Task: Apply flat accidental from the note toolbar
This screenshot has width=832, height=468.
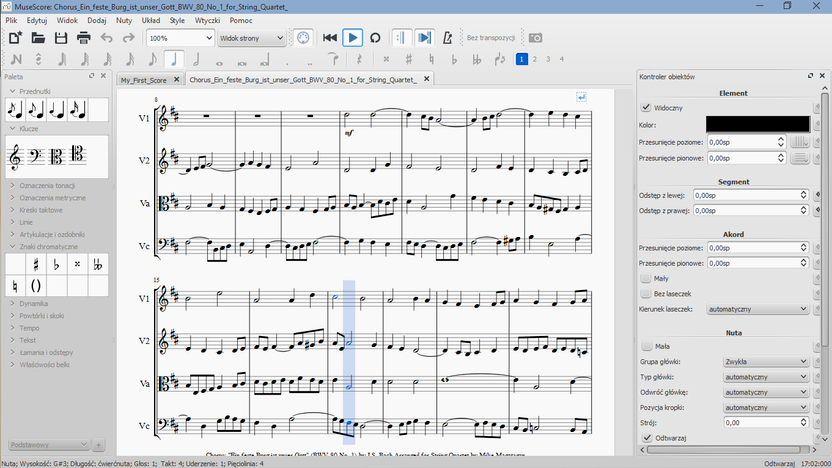Action: pyautogui.click(x=454, y=59)
